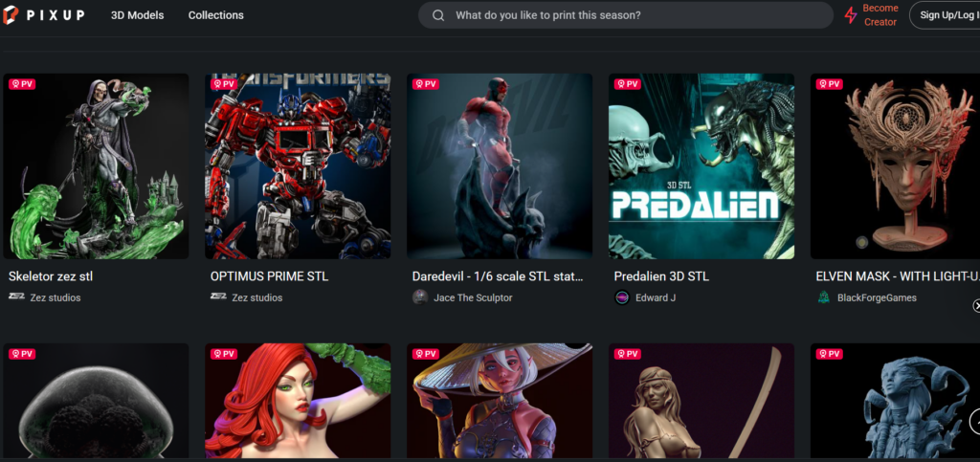Open the red-haired figure thumbnail
The image size is (980, 462).
tap(298, 400)
